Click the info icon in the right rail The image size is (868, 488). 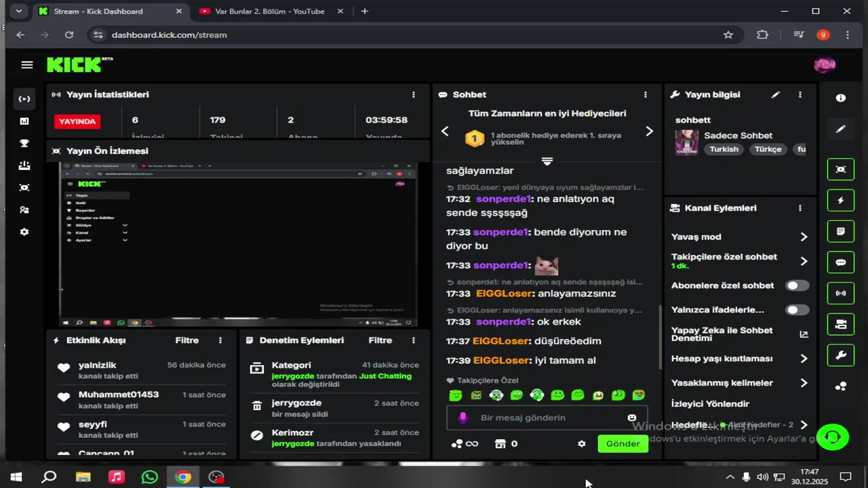[x=841, y=98]
